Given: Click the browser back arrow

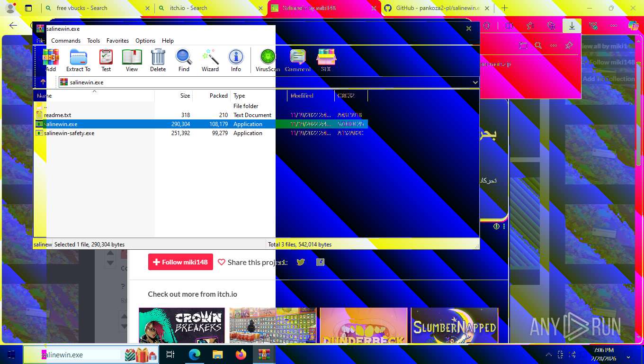Looking at the screenshot, I should pyautogui.click(x=13, y=26).
